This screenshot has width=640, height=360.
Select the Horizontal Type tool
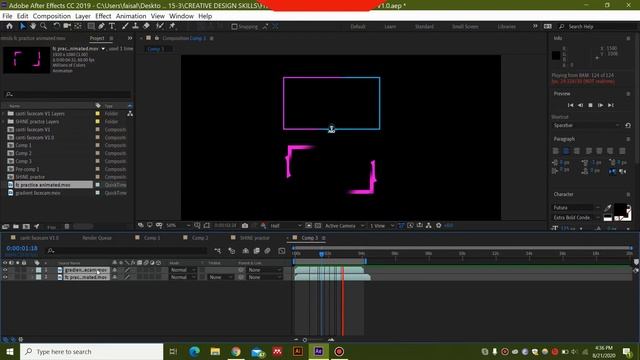(112, 26)
